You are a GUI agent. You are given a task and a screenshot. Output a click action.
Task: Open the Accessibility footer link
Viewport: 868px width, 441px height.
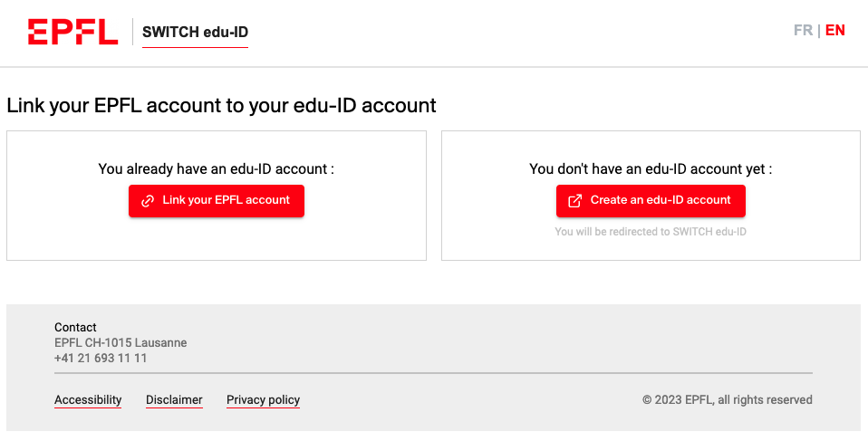[x=88, y=400]
